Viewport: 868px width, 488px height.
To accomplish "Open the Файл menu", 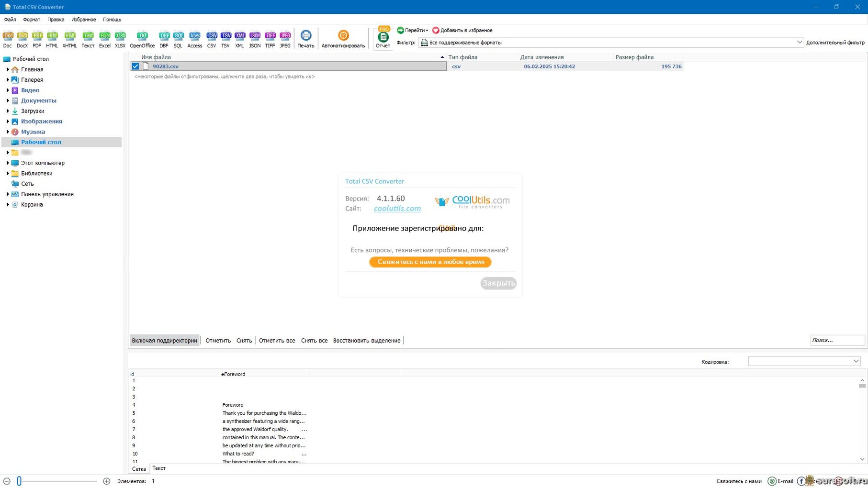I will [x=10, y=20].
